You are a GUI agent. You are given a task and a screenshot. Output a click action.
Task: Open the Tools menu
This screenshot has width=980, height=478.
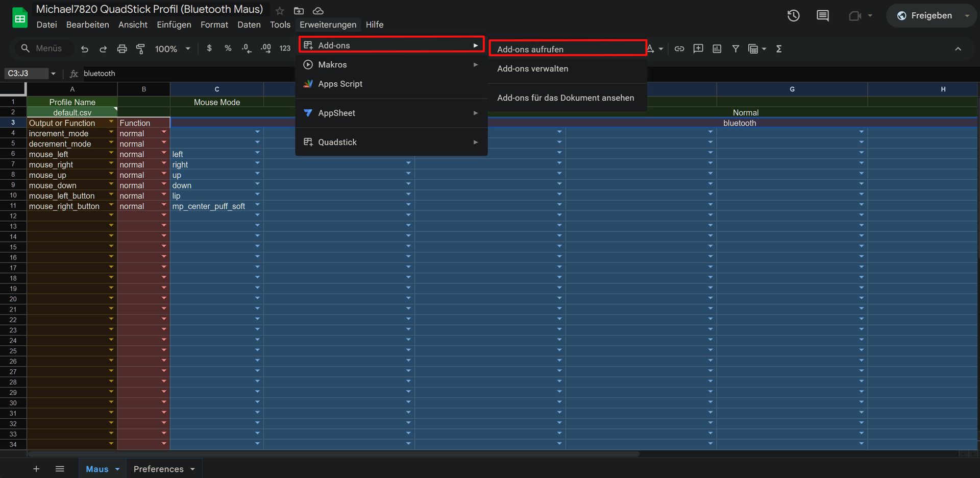click(280, 25)
